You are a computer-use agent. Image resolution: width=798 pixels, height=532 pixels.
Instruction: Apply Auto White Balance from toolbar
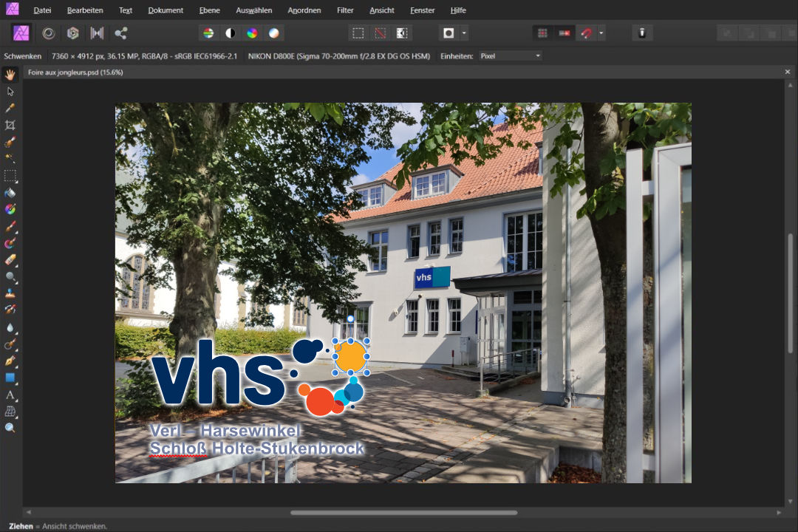pyautogui.click(x=274, y=33)
